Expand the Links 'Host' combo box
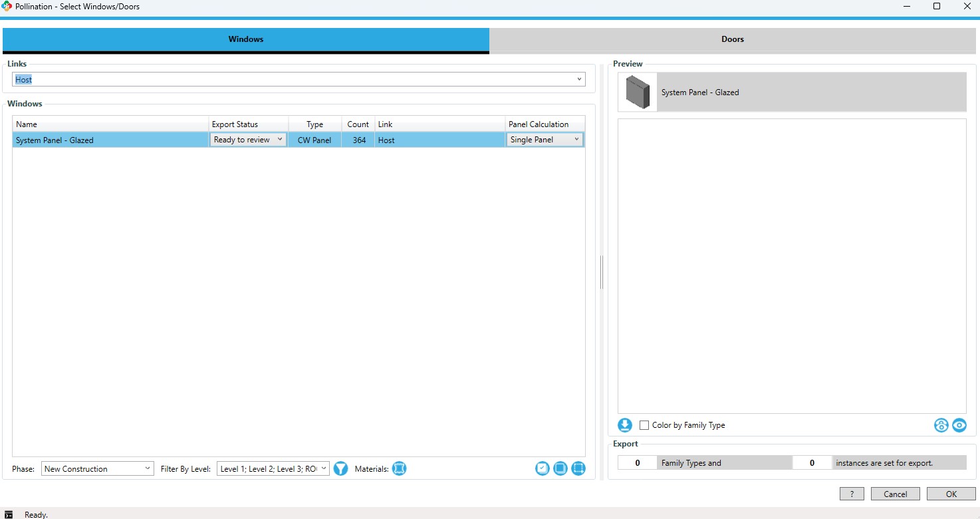Viewport: 980px width, 519px height. coord(299,79)
